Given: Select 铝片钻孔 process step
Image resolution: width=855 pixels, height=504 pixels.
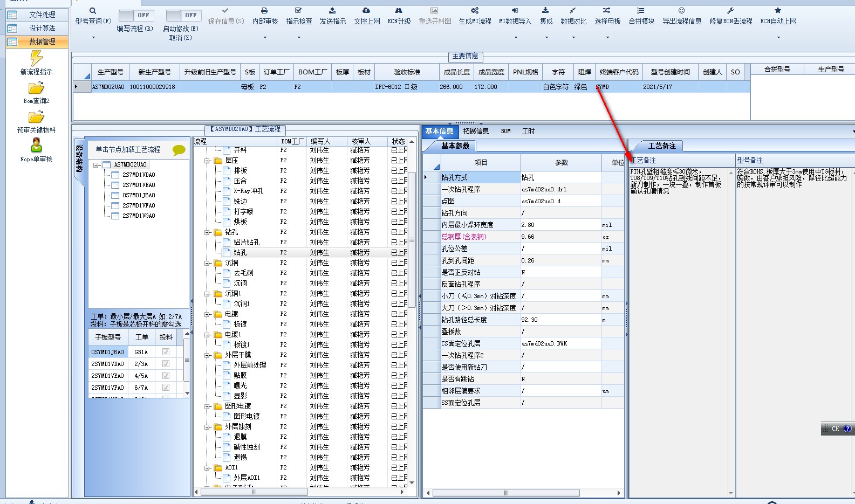Looking at the screenshot, I should point(247,243).
